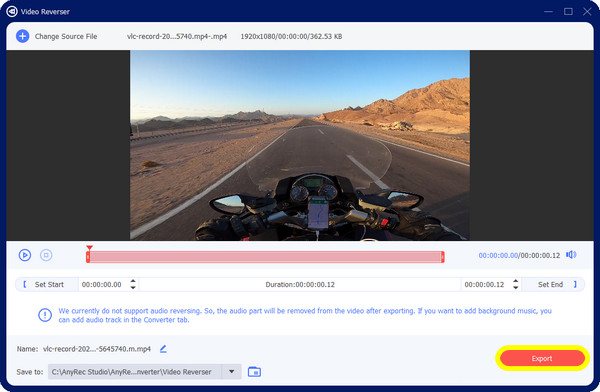Expand the Save to path dropdown

(232, 371)
